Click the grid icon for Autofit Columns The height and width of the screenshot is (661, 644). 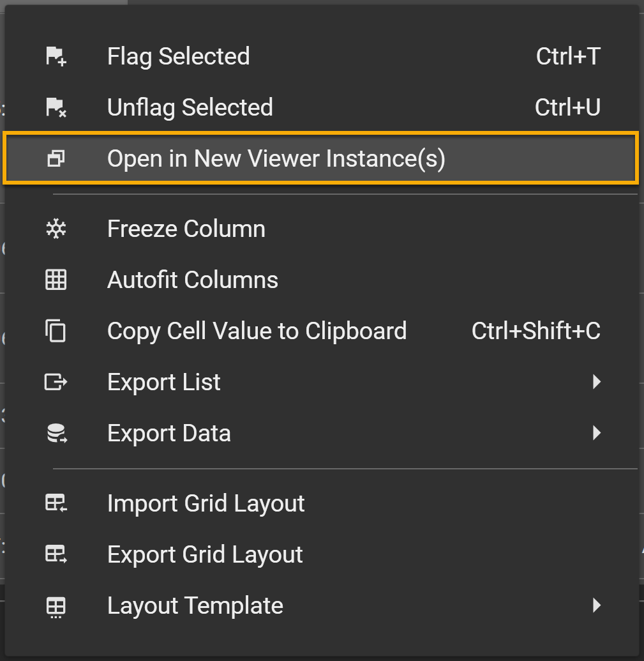point(56,280)
